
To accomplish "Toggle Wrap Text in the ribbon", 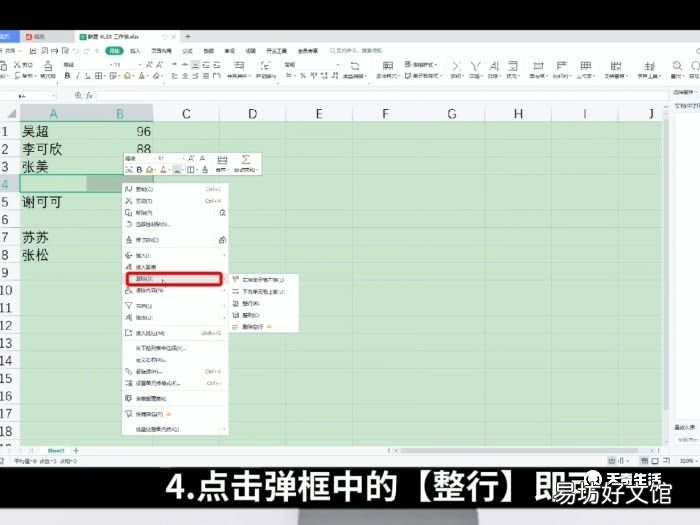I will click(266, 70).
